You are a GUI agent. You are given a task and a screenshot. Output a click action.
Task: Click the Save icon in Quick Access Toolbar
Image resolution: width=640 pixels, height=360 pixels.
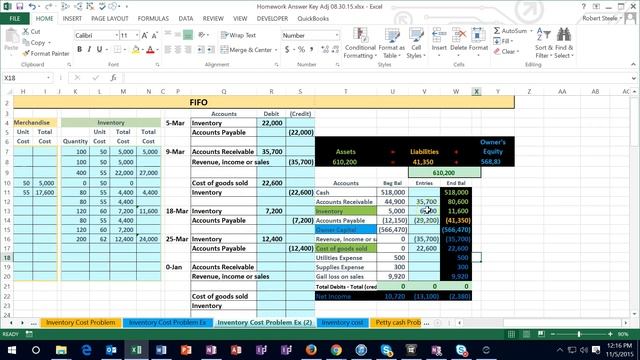(x=19, y=7)
